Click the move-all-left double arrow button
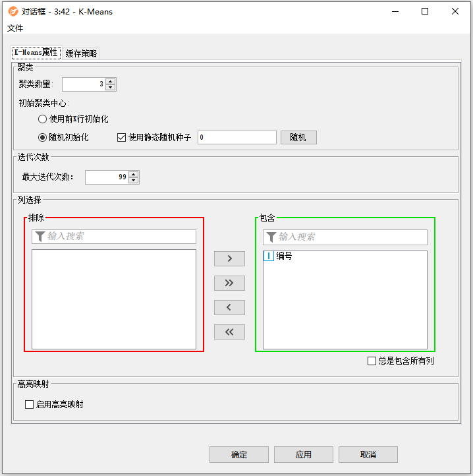 click(229, 332)
